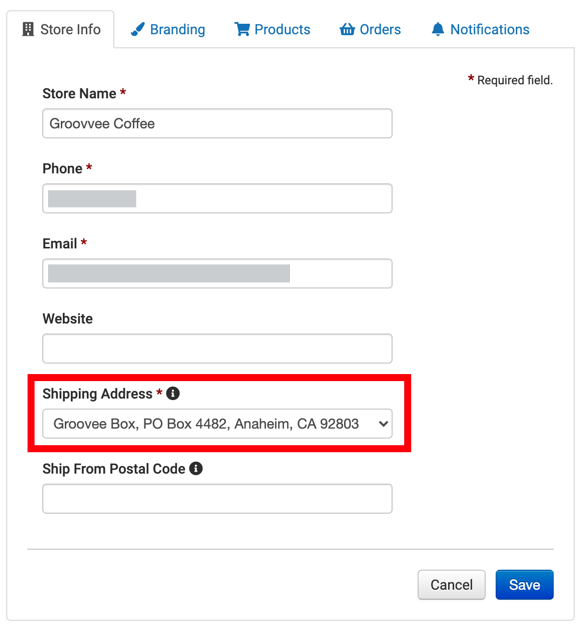The height and width of the screenshot is (628, 584).
Task: Click the Shipping Address label
Action: point(97,394)
